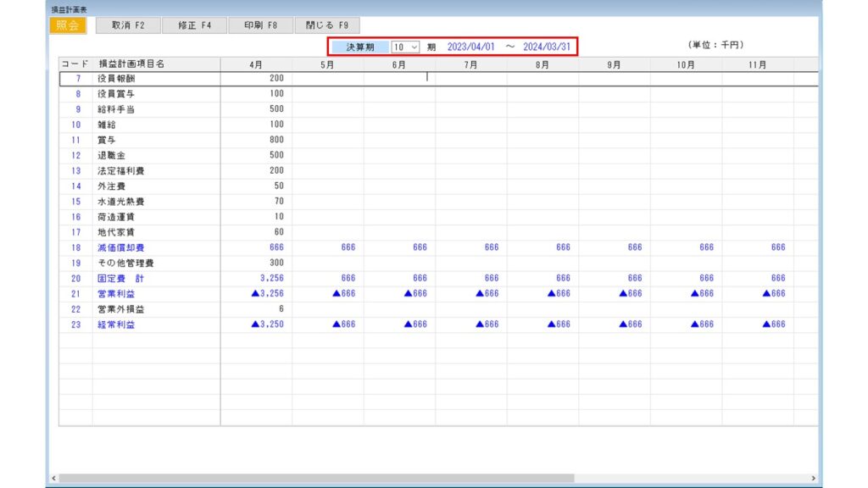The width and height of the screenshot is (868, 488).
Task: Select the 営業利益 row name
Action: [116, 294]
